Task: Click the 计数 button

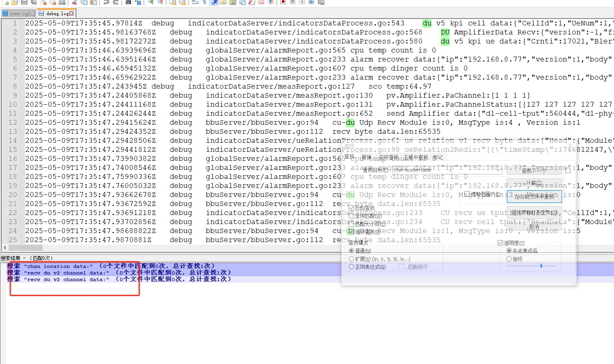Action: [x=534, y=183]
